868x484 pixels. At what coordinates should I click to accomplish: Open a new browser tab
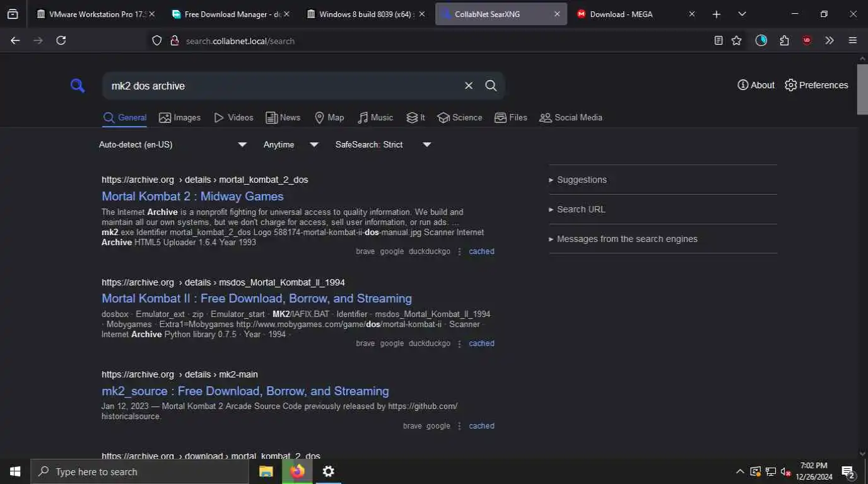point(717,14)
